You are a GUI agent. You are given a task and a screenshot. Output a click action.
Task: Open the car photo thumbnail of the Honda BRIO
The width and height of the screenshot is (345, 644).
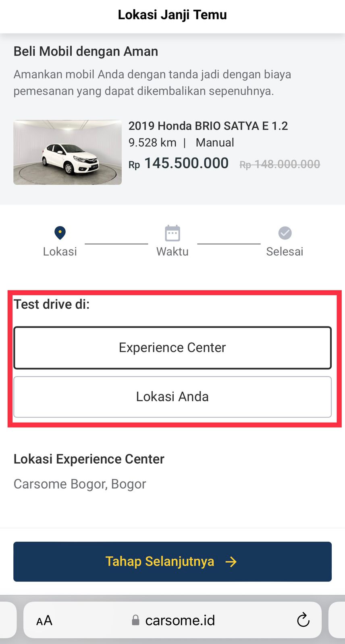pyautogui.click(x=67, y=152)
